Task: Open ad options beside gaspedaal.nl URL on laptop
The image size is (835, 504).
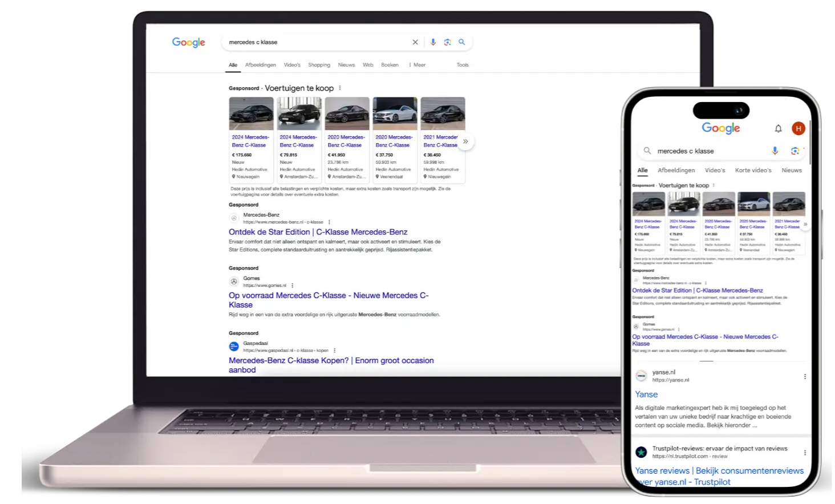Action: pos(334,350)
